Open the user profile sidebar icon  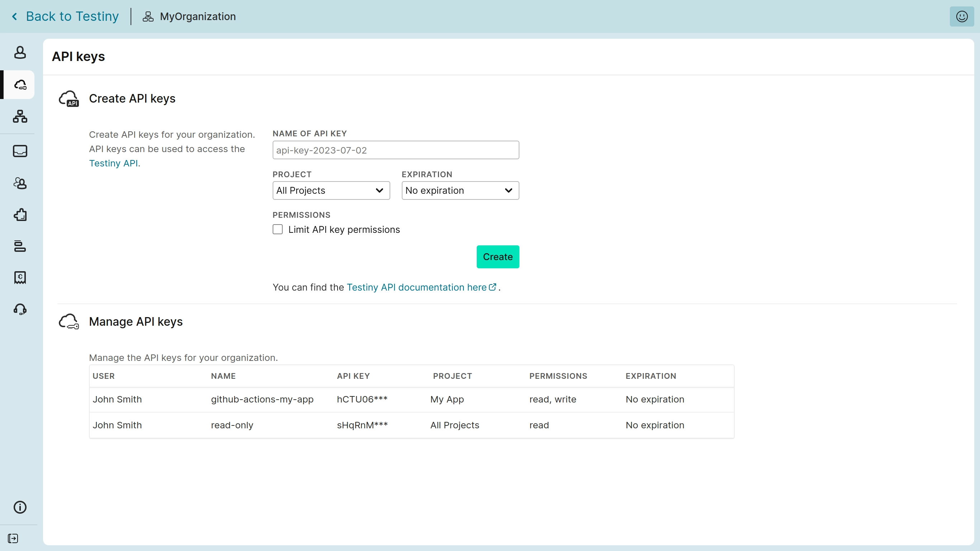point(20,52)
